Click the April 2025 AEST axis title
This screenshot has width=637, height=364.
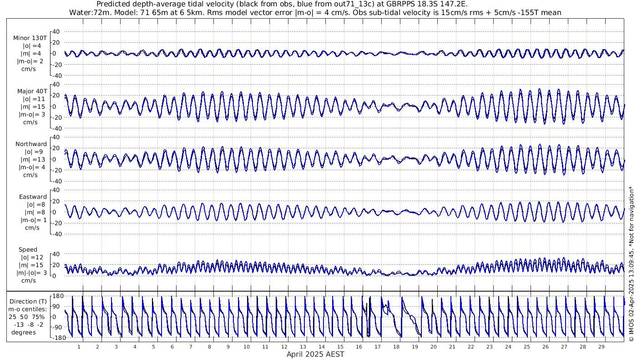pyautogui.click(x=315, y=354)
